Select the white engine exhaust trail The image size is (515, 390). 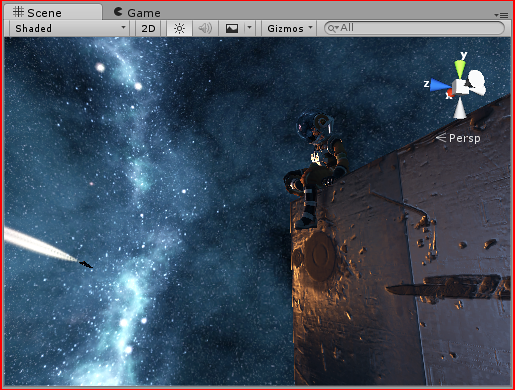(39, 245)
